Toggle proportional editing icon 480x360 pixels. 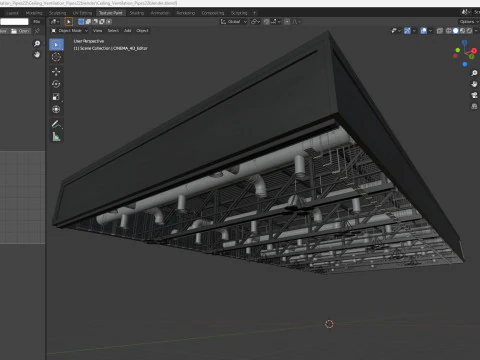[x=287, y=22]
